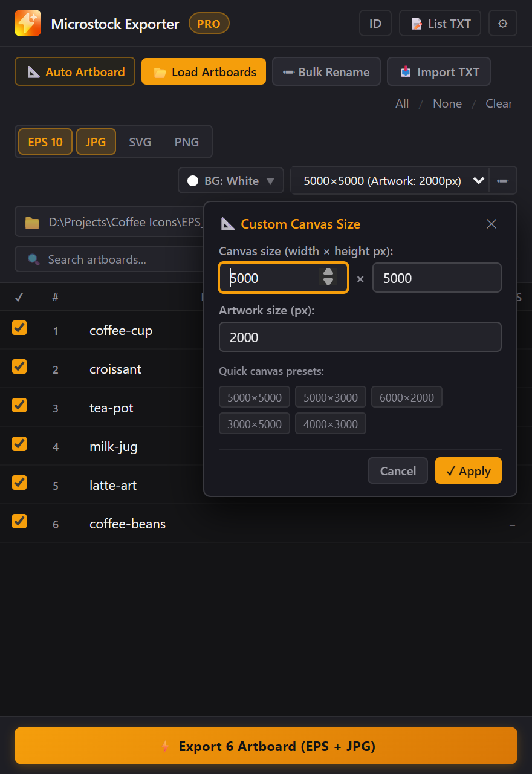
Task: Click the white circle BG swatch
Action: coord(193,181)
